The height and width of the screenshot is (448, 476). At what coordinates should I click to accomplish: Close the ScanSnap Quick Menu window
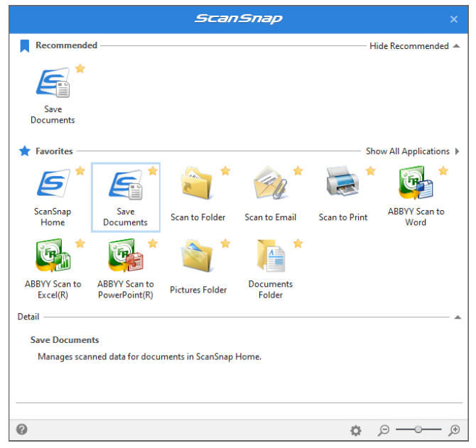454,19
